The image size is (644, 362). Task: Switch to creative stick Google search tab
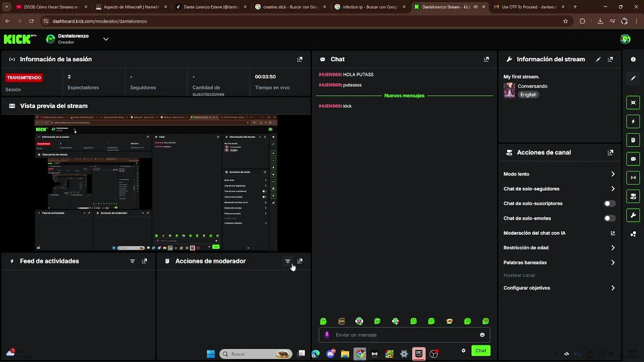[290, 7]
